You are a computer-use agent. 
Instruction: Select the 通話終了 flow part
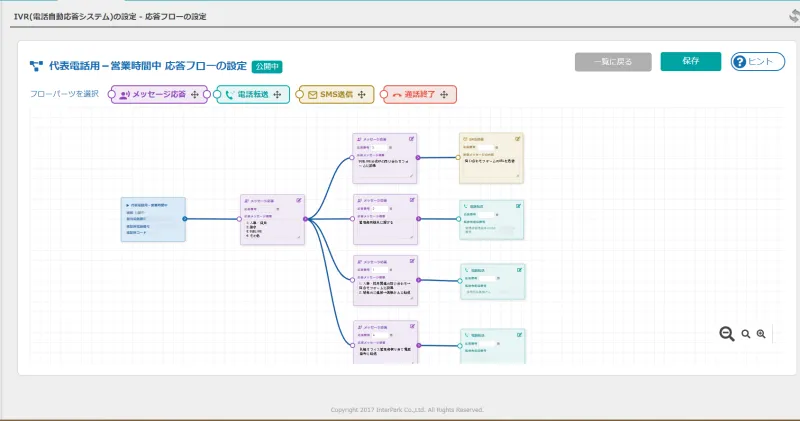[419, 94]
